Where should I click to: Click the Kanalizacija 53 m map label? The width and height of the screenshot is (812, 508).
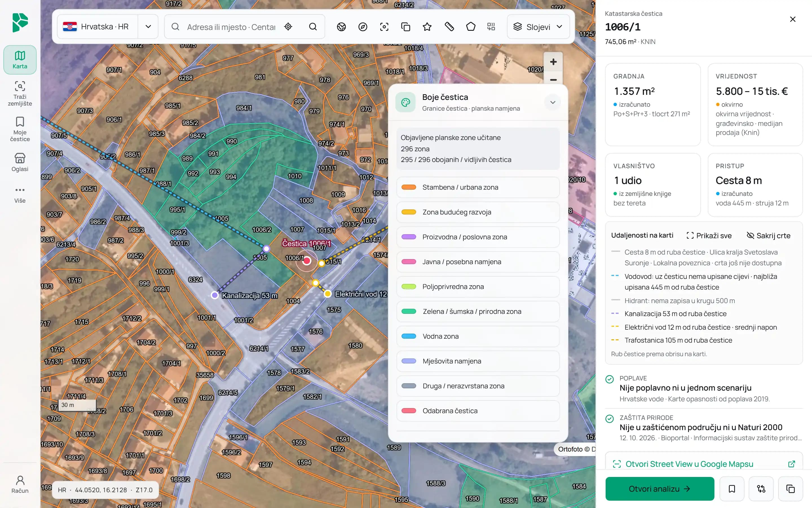[x=250, y=296]
